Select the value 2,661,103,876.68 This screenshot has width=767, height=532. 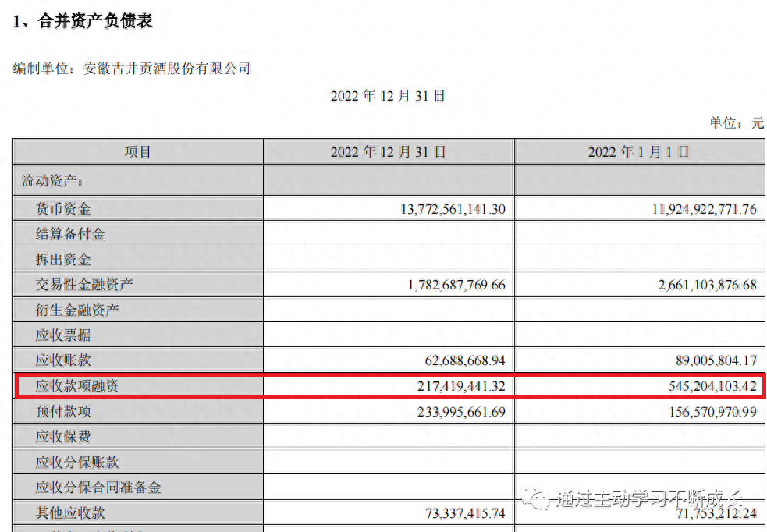[x=707, y=285]
